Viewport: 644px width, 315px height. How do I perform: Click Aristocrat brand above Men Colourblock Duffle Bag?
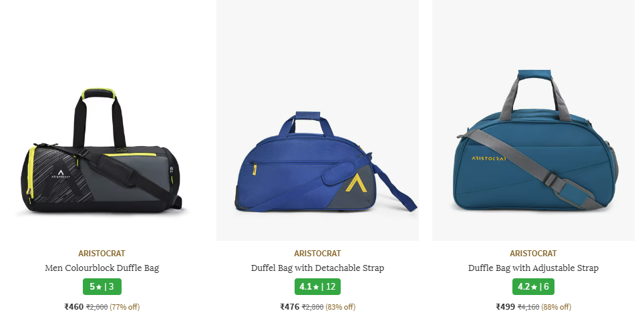click(102, 254)
